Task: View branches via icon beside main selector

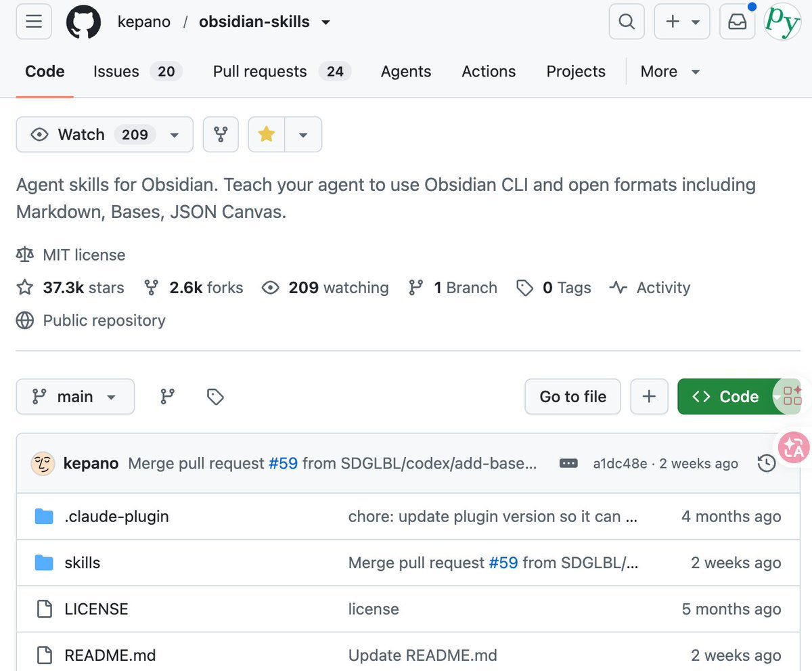Action: (167, 397)
